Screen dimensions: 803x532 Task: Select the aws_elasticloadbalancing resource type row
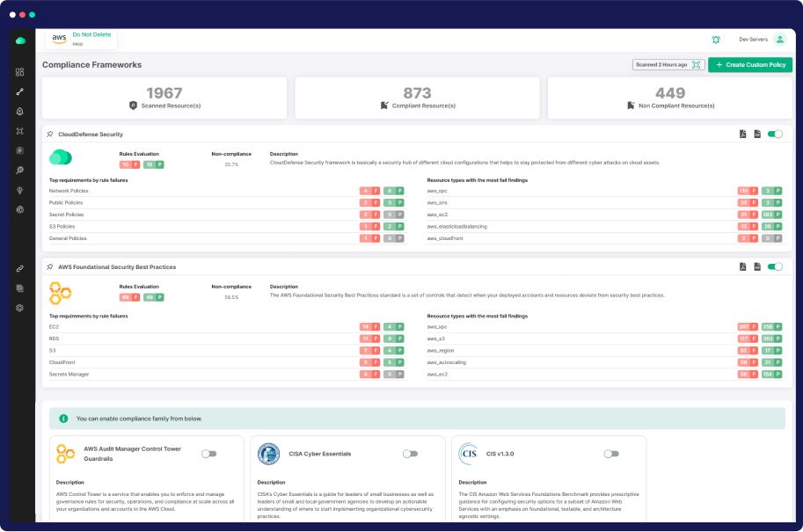pyautogui.click(x=456, y=226)
